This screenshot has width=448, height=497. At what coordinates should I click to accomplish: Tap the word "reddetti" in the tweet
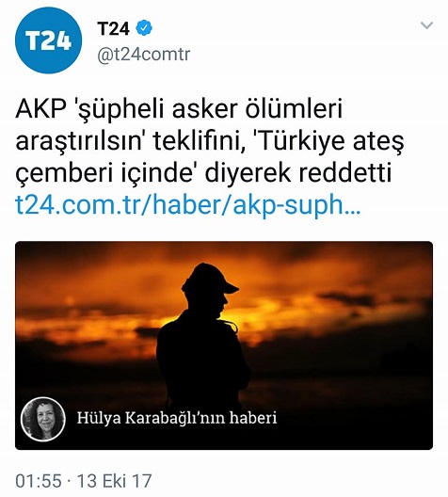tap(345, 173)
